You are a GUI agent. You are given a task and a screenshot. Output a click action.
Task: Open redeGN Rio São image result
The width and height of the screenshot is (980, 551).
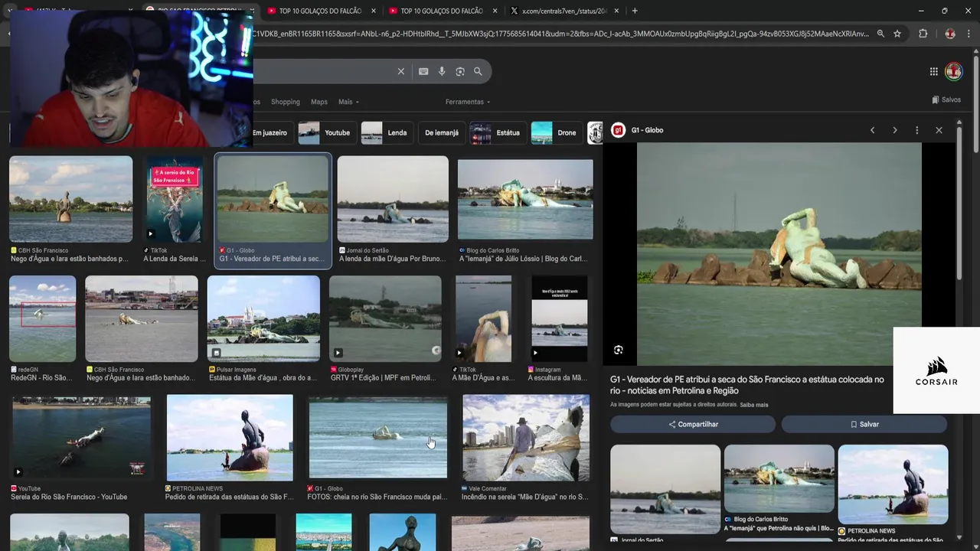pos(42,318)
